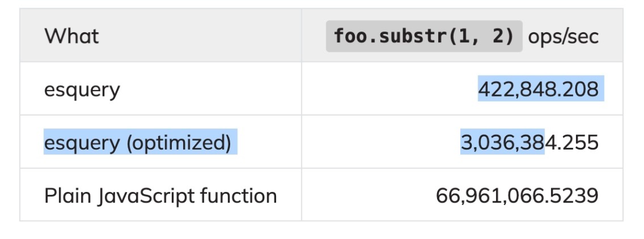Click the unhighlighted "4.255" digits

coord(572,142)
